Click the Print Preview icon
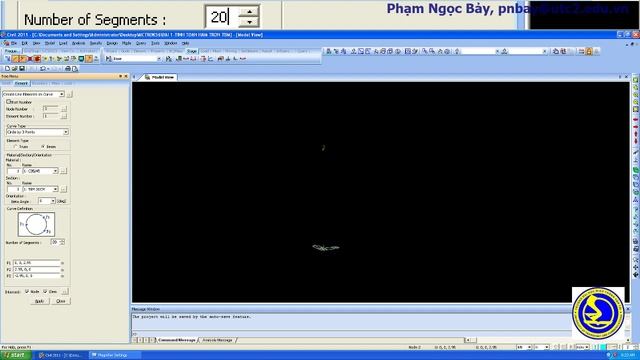The width and height of the screenshot is (640, 360). point(75,69)
